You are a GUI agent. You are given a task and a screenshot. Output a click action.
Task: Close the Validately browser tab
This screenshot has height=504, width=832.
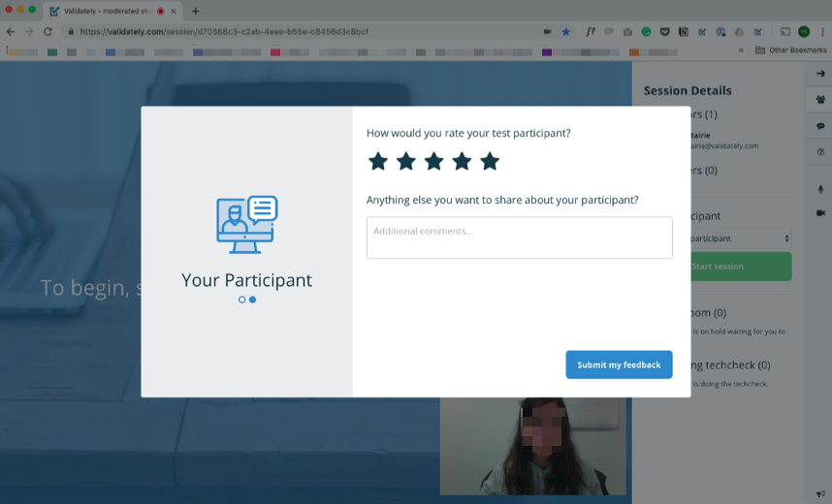(174, 11)
